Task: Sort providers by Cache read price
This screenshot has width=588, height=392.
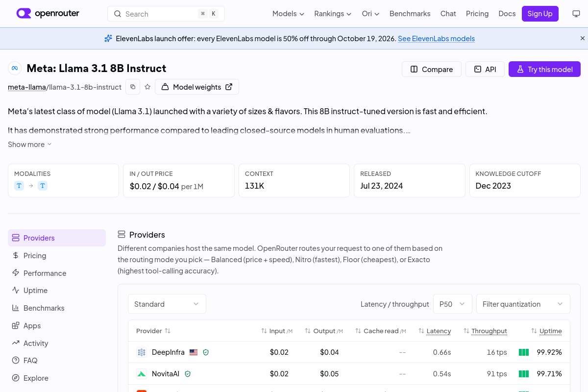Action: tap(381, 331)
